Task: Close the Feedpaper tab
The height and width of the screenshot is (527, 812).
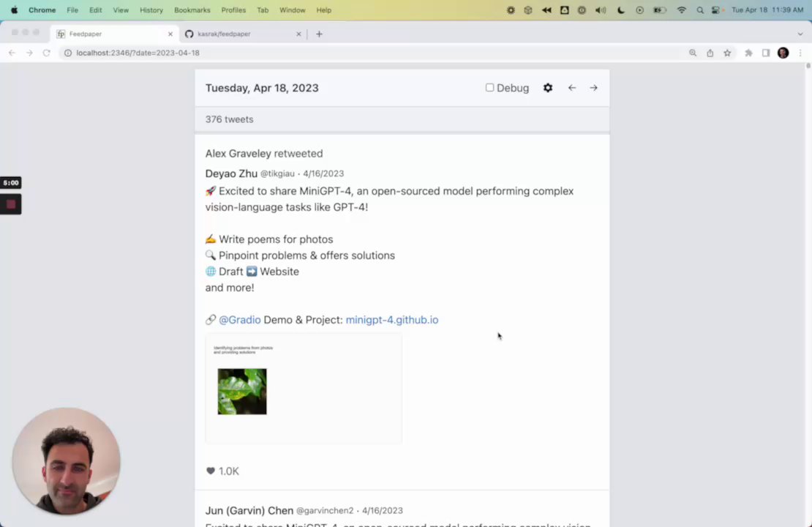Action: pyautogui.click(x=170, y=34)
